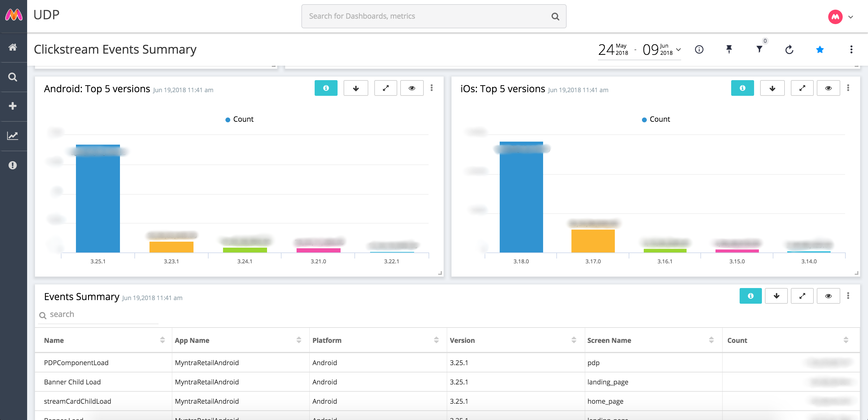Click the plus icon in sidebar
This screenshot has height=420, width=868.
[x=13, y=106]
